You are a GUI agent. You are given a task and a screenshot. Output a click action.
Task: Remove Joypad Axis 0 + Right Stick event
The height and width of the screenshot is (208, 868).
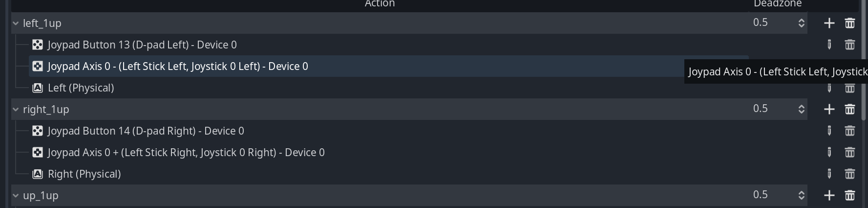[x=850, y=152]
